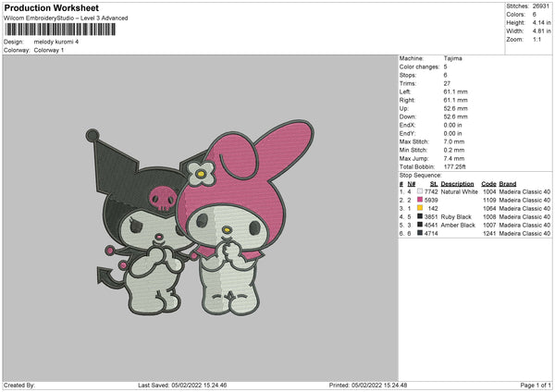Click the max jump value '7.4 mm'

(454, 158)
